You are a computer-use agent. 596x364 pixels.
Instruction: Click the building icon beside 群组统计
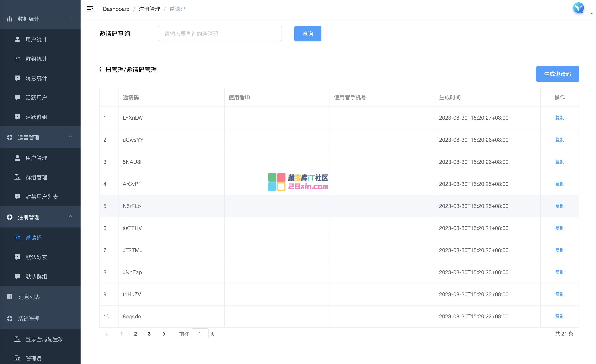coord(17,59)
